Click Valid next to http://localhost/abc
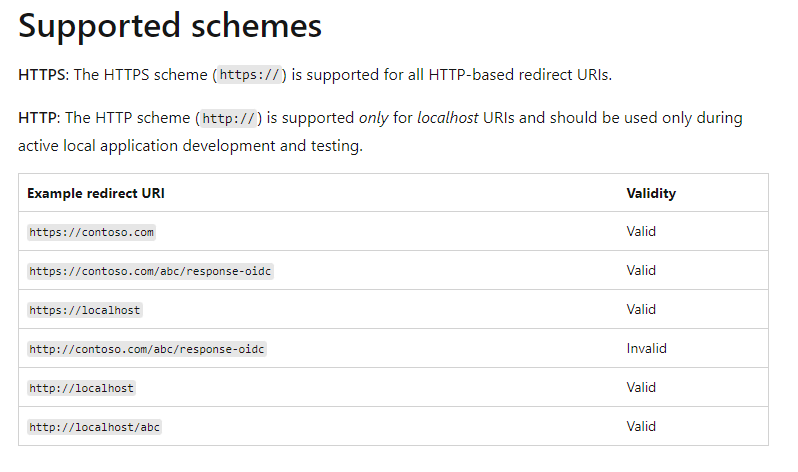Screen dimensions: 798x472 641,426
